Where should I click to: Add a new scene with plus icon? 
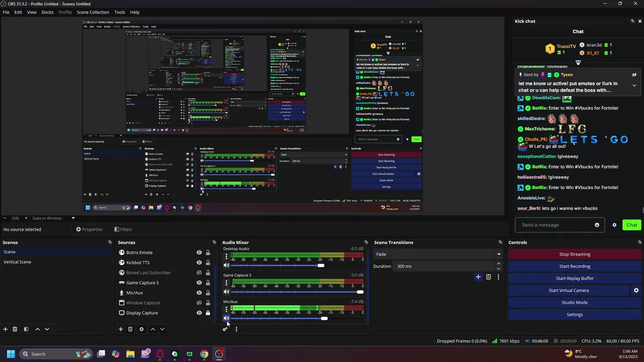click(x=6, y=329)
